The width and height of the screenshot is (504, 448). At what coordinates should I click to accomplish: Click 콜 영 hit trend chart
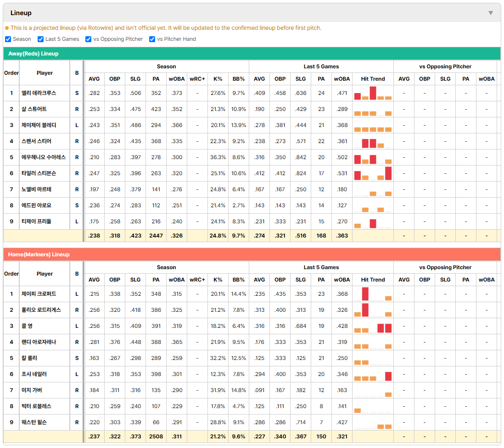373,326
